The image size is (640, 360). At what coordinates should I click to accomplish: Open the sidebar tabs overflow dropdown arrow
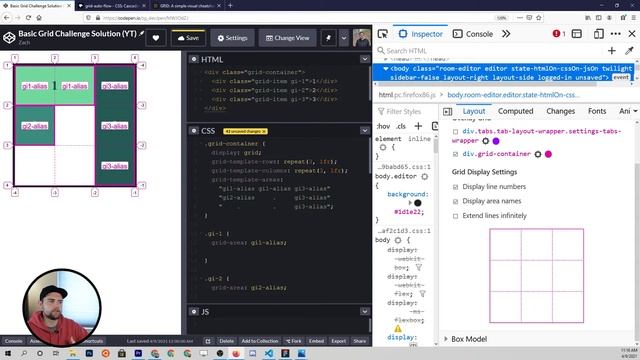635,111
